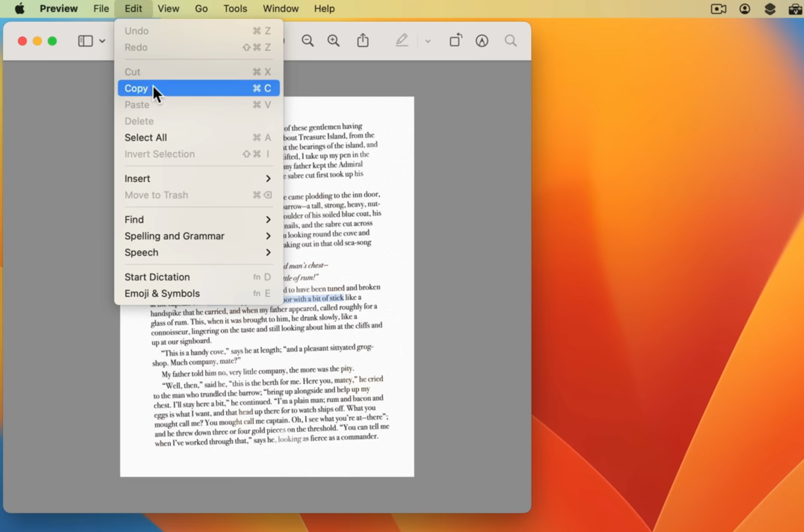Expand the Spelling and Grammar submenu
The image size is (804, 532).
pos(199,236)
